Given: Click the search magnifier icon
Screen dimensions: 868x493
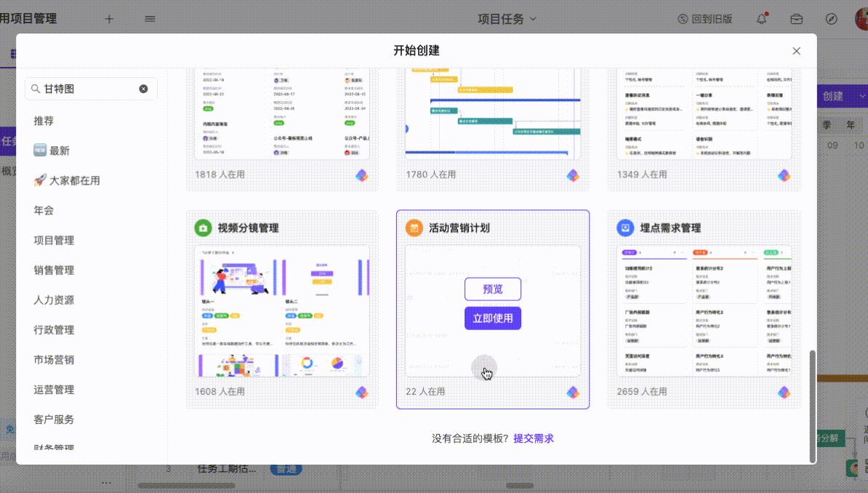Looking at the screenshot, I should click(x=36, y=89).
